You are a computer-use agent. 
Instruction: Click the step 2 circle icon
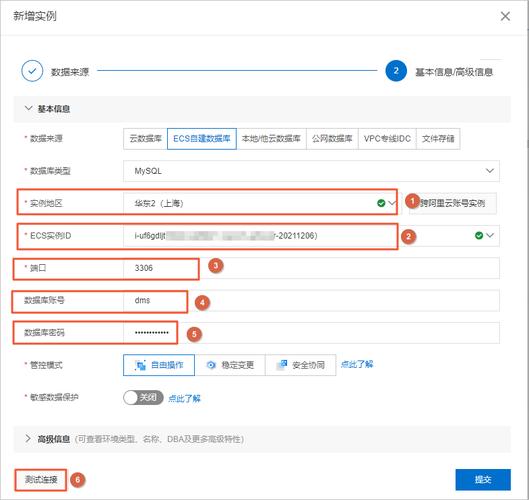(x=396, y=71)
